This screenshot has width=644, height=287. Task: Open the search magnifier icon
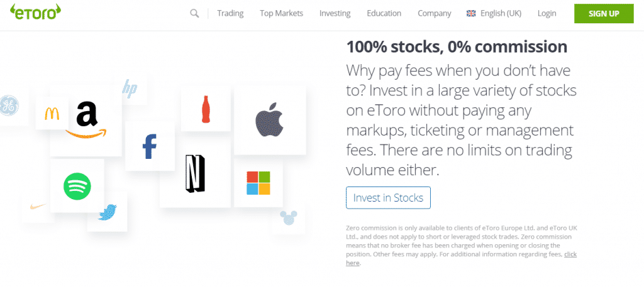click(x=194, y=13)
